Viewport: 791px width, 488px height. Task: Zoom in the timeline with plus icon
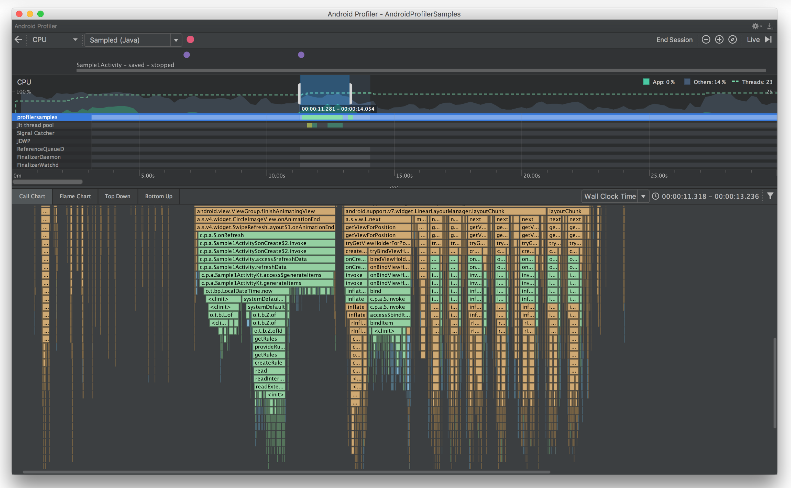[x=719, y=39]
